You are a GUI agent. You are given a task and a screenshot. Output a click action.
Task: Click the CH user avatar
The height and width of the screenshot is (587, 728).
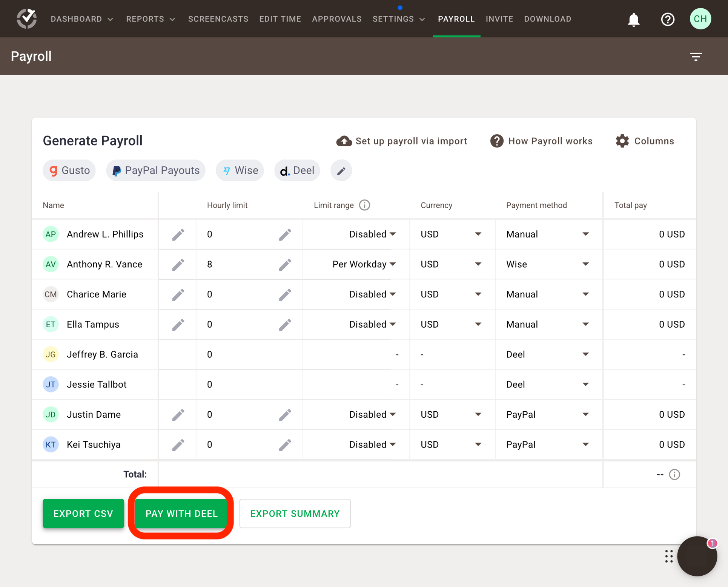[700, 19]
